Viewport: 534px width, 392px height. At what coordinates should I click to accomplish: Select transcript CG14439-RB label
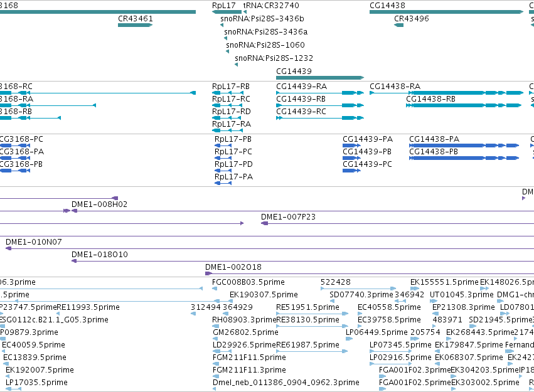(x=301, y=99)
